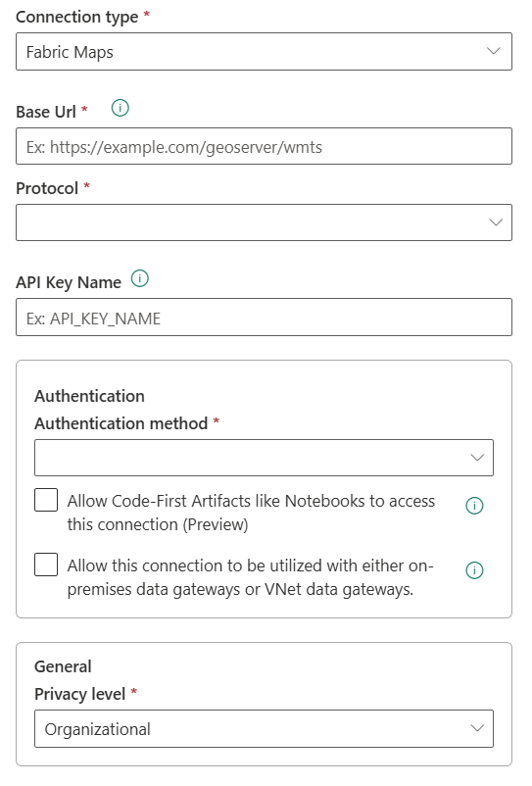Open the Authentication method dropdown
532x786 pixels.
(264, 458)
